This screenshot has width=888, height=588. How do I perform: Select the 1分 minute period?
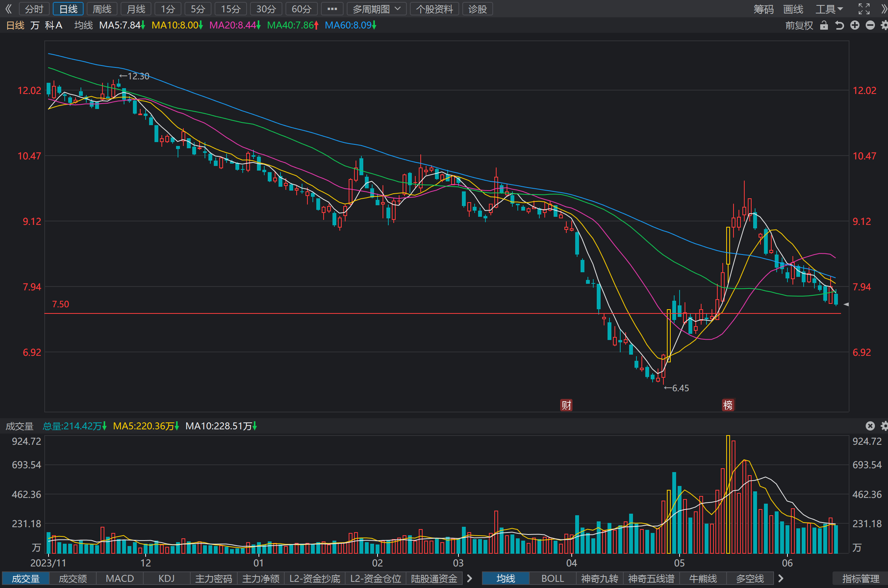(168, 8)
